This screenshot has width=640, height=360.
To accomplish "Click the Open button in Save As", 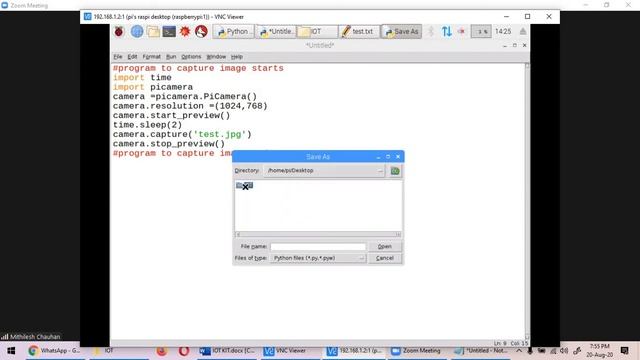I will tap(384, 247).
